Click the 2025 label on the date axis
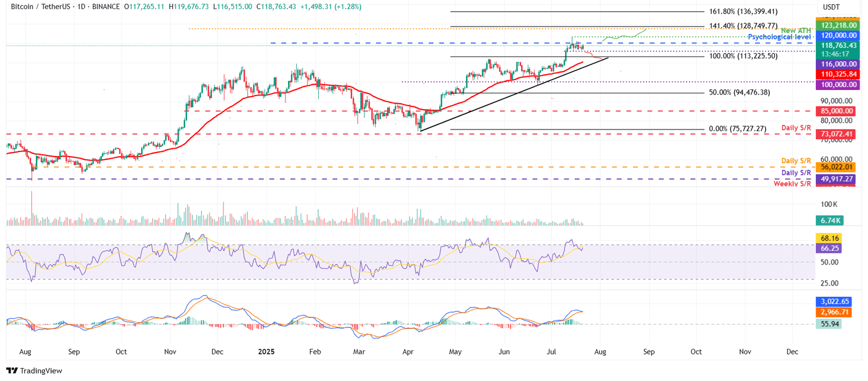The width and height of the screenshot is (868, 381). [x=266, y=352]
